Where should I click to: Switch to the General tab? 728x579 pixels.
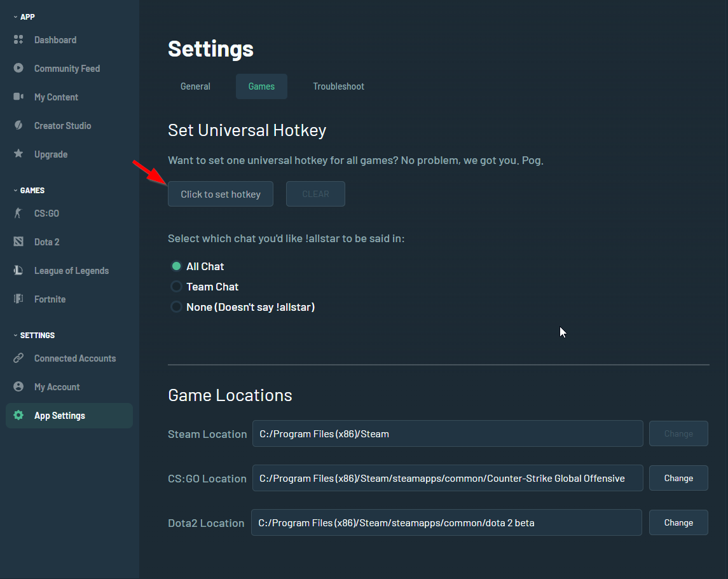coord(195,86)
